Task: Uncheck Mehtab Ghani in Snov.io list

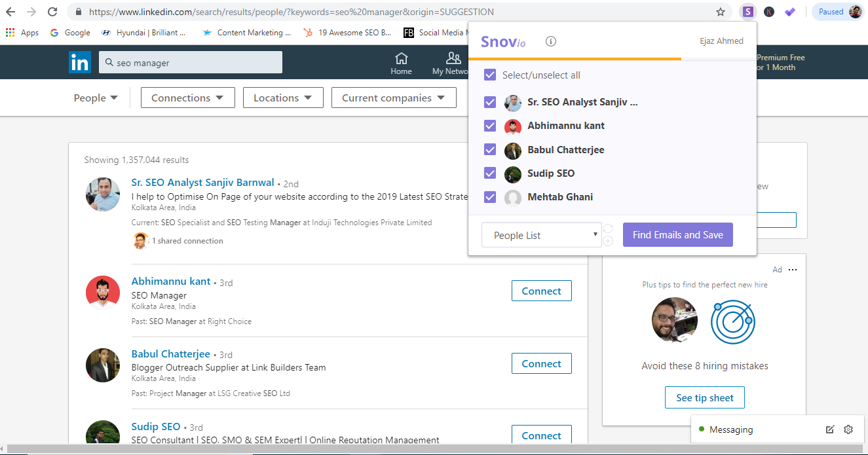Action: (489, 197)
